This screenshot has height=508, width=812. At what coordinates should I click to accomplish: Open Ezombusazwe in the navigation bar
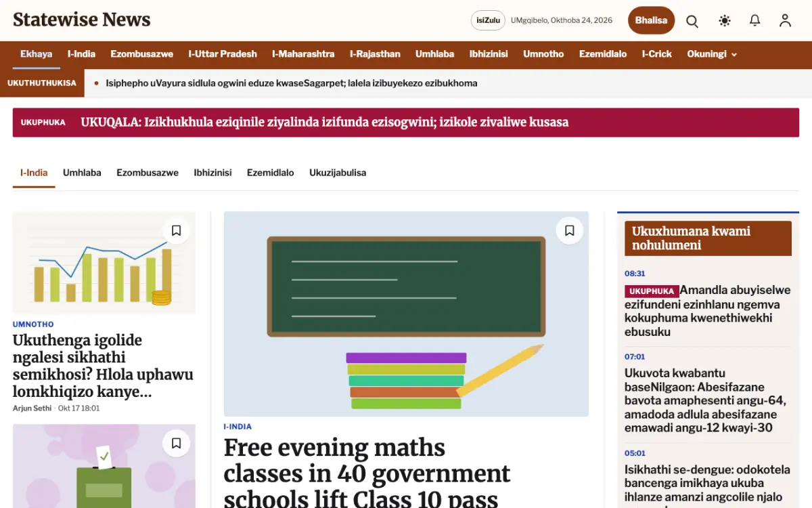pos(142,54)
